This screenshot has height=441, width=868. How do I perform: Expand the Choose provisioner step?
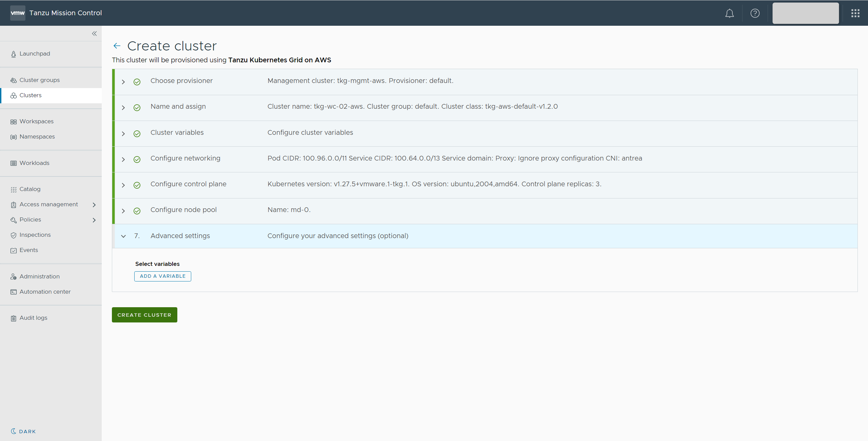click(123, 82)
